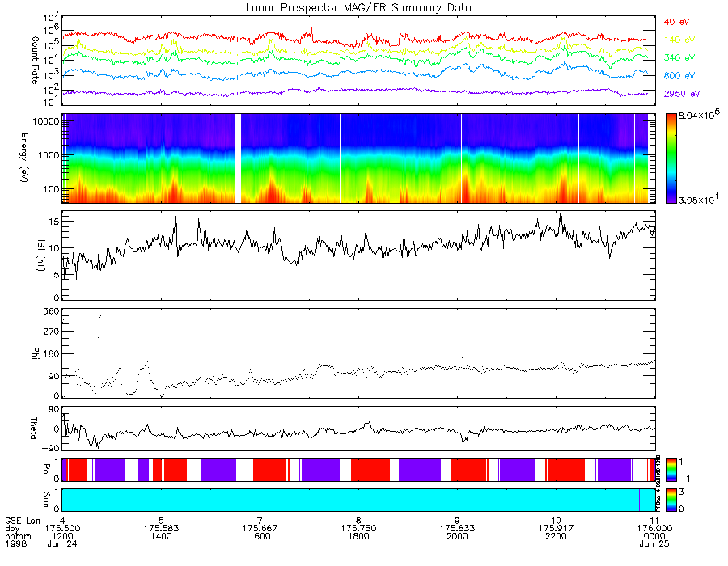Click the '1600' time tick label
The height and width of the screenshot is (566, 728).
coord(260,536)
